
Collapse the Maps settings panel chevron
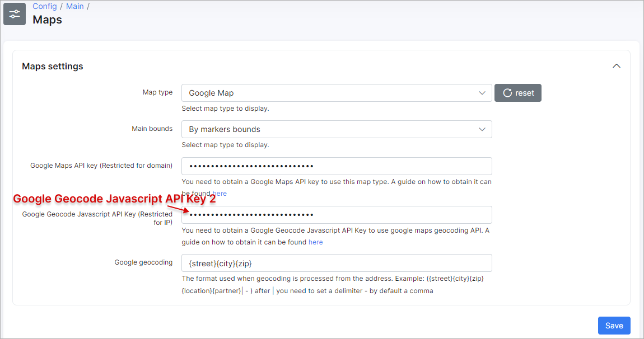pyautogui.click(x=617, y=66)
